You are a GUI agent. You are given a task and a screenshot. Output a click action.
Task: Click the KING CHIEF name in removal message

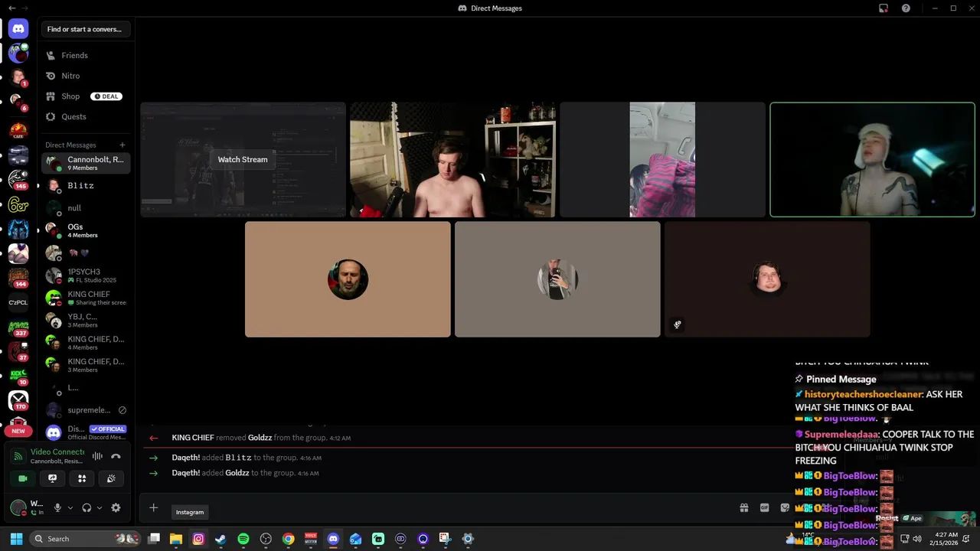[x=193, y=438]
